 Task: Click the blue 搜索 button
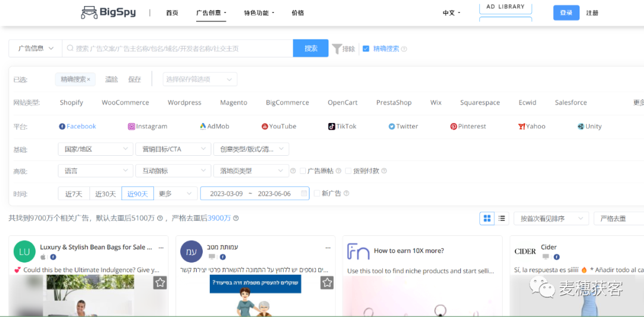pyautogui.click(x=311, y=48)
